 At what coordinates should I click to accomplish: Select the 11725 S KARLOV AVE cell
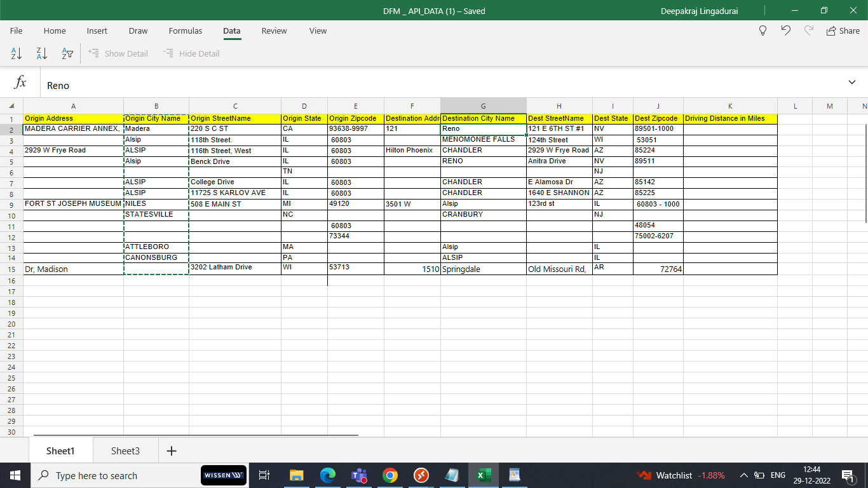[x=235, y=193]
